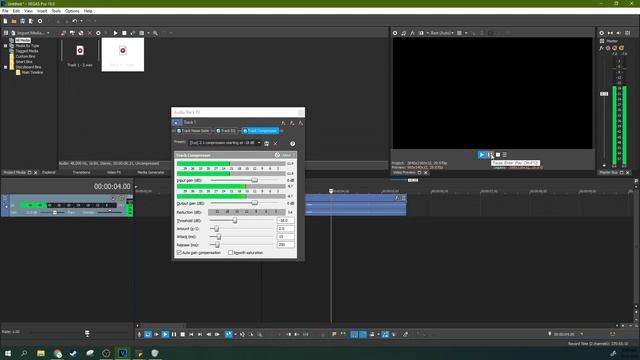The image size is (640, 360).
Task: Switch to the Explorer tab
Action: point(49,173)
